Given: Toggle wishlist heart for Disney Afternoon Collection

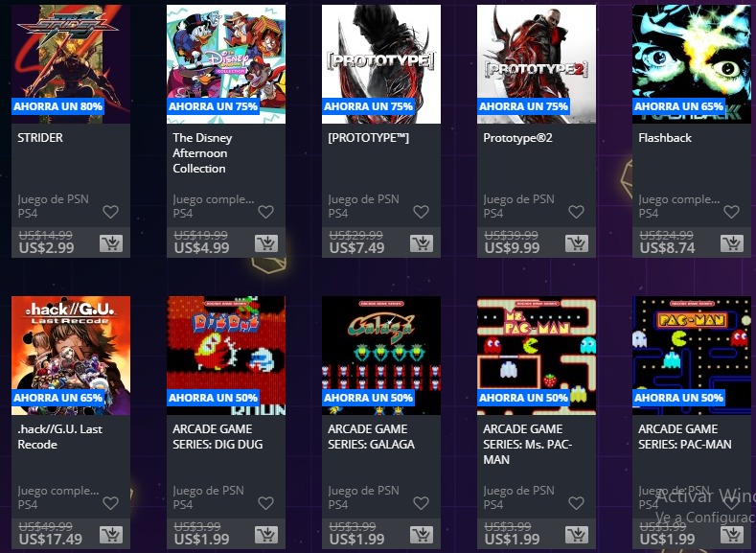Looking at the screenshot, I should [x=266, y=212].
